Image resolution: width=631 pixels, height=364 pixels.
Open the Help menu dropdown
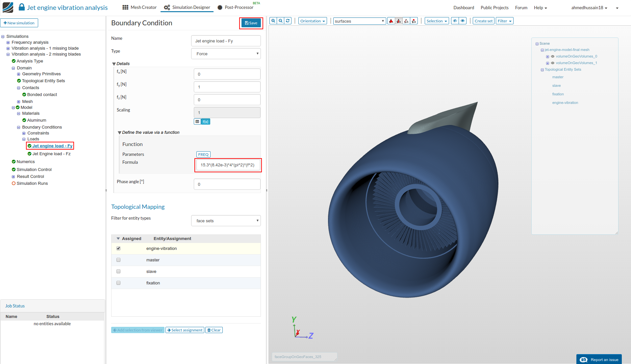[541, 8]
